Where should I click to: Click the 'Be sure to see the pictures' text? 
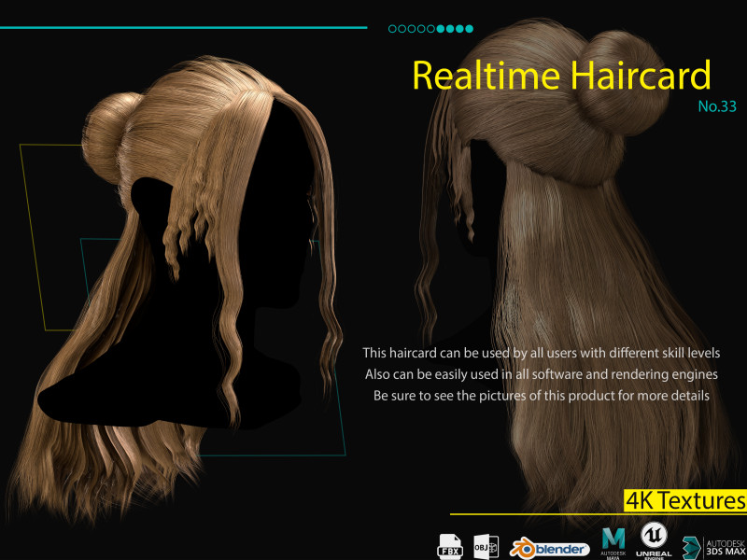click(x=541, y=396)
